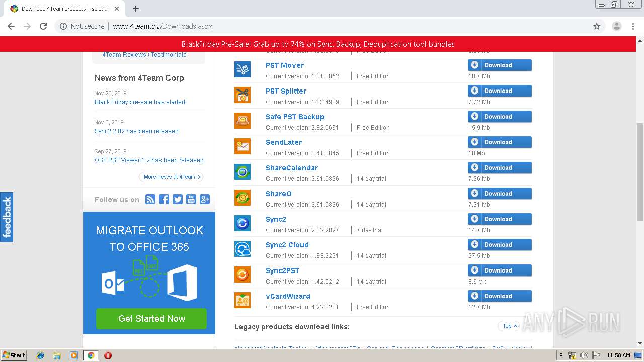
Task: Click the Migrate Outlook to Office 365 banner
Action: tap(149, 273)
